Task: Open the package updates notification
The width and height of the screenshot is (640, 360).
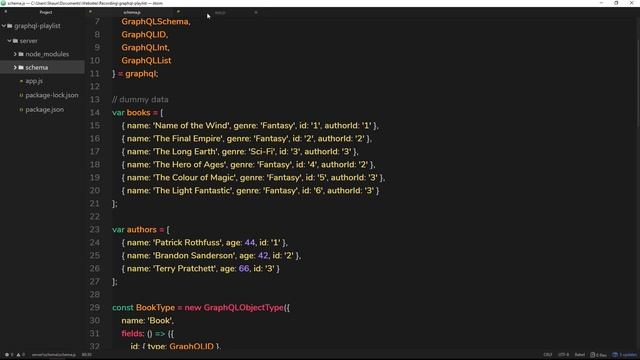Action: coord(624,355)
